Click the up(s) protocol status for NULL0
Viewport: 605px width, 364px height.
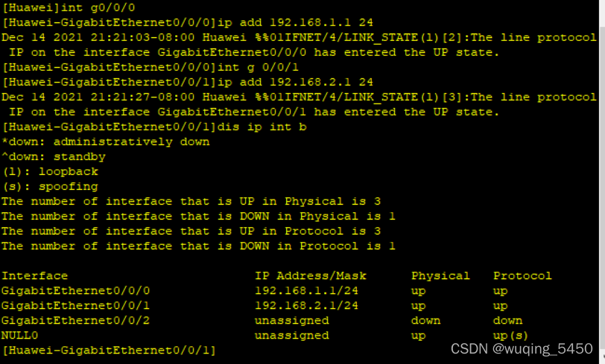click(x=511, y=335)
